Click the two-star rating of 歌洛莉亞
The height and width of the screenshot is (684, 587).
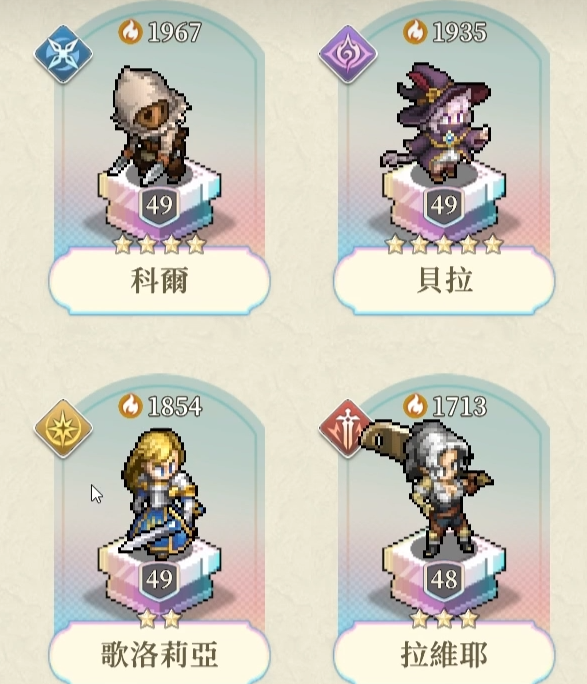click(159, 619)
